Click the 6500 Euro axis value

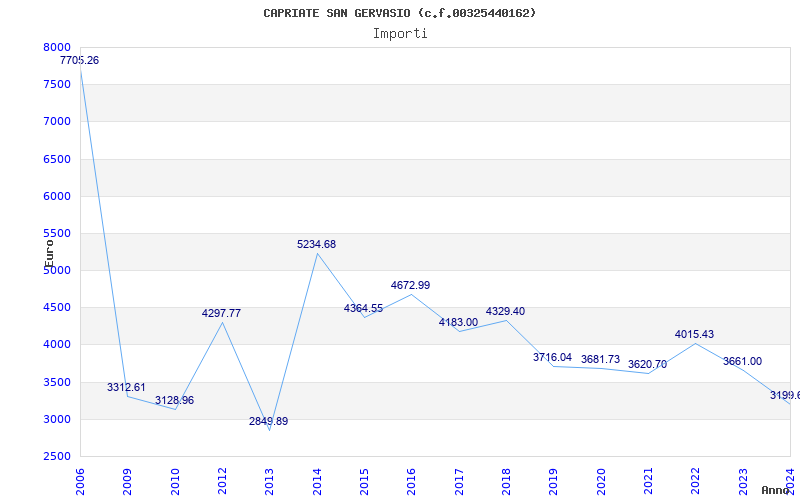[x=57, y=159]
